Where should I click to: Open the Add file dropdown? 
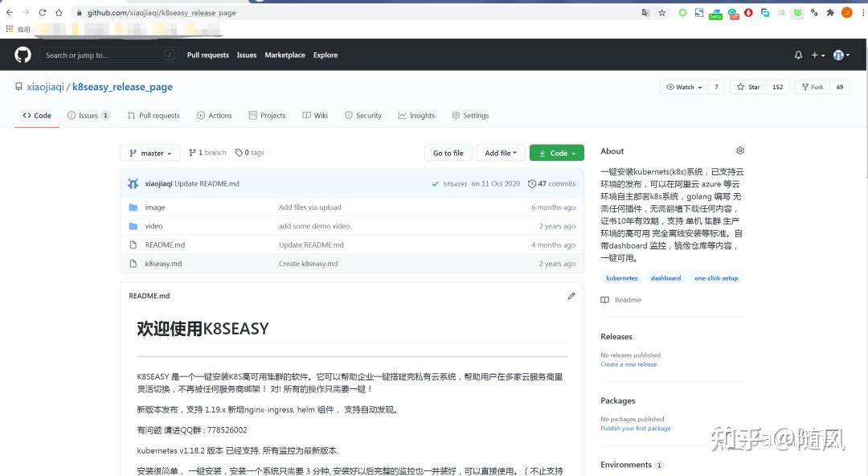501,153
